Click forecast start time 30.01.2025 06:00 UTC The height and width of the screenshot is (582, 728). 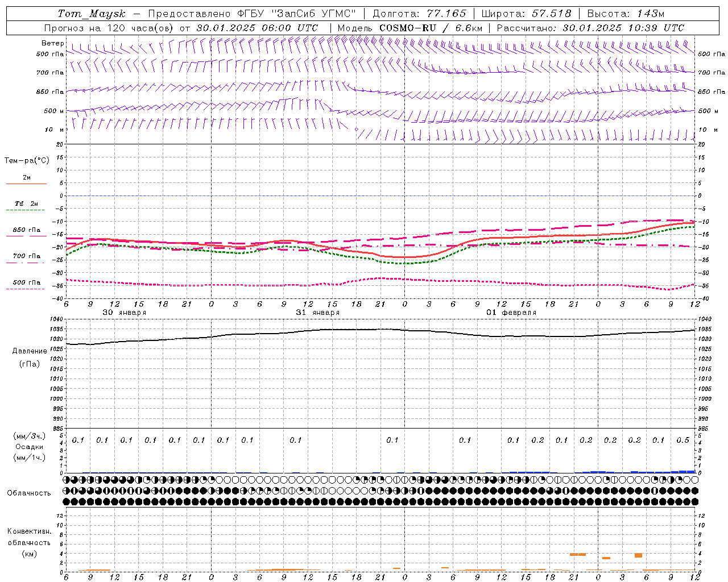pos(257,28)
